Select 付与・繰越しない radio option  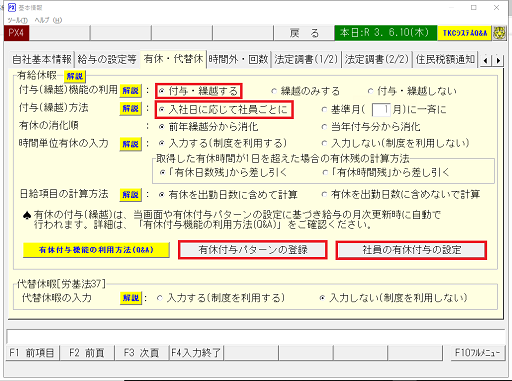[412, 91]
